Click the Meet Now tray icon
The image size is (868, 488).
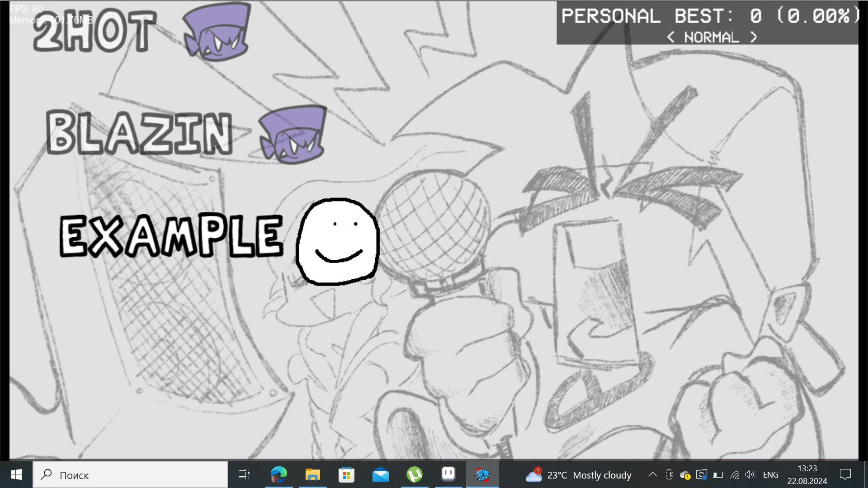coord(670,474)
